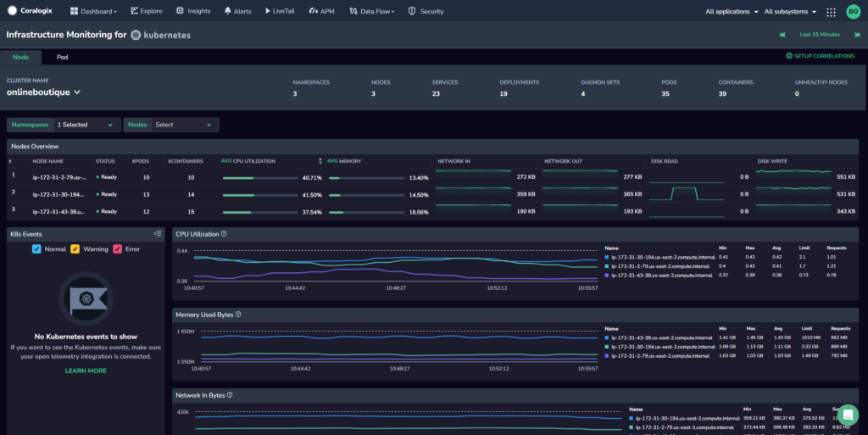Open the Namespaces 1 Selected dropdown

pos(64,125)
